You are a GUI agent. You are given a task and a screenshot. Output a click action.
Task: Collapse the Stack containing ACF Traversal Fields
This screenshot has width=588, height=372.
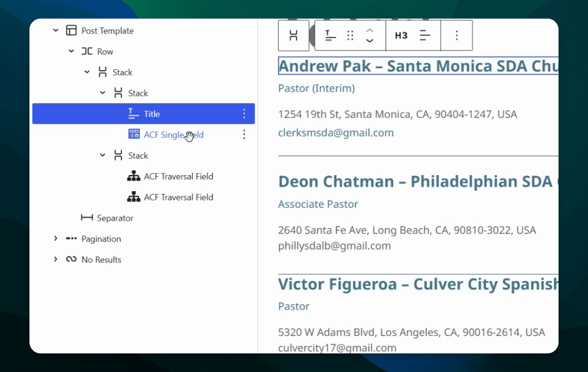[x=102, y=155]
